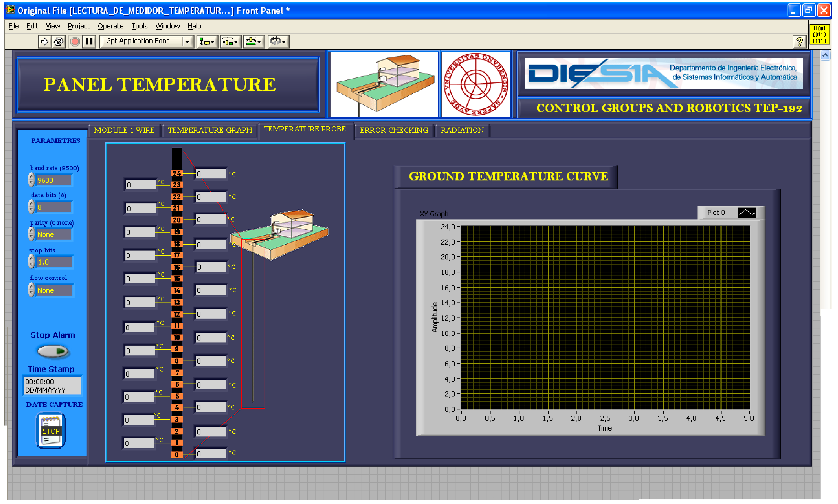Viewport: 838px width, 504px height.
Task: Click the university seal logo
Action: pos(475,84)
